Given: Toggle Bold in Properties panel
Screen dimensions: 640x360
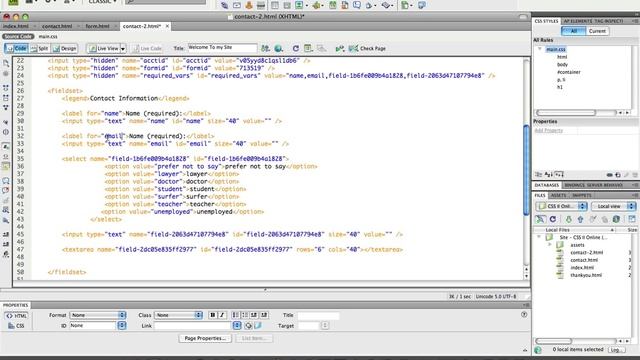Looking at the screenshot, I should click(213, 315).
